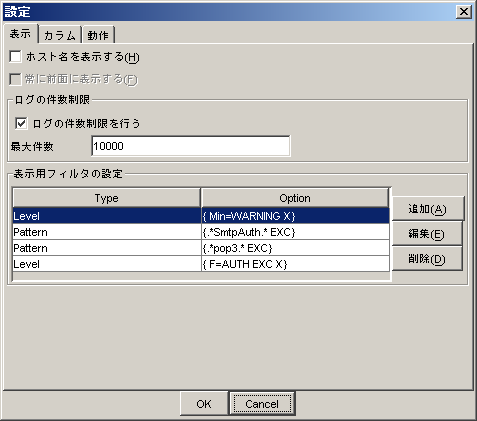
Task: Click the {.*pop3.* EXC} option cell
Action: click(x=295, y=248)
